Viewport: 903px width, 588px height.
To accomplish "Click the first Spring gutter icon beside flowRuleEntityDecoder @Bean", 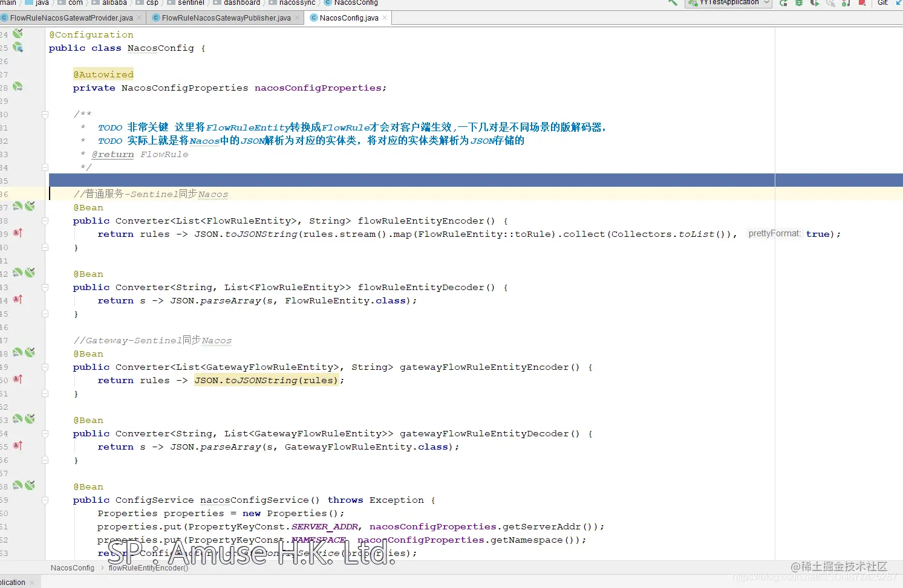I will pyautogui.click(x=18, y=273).
